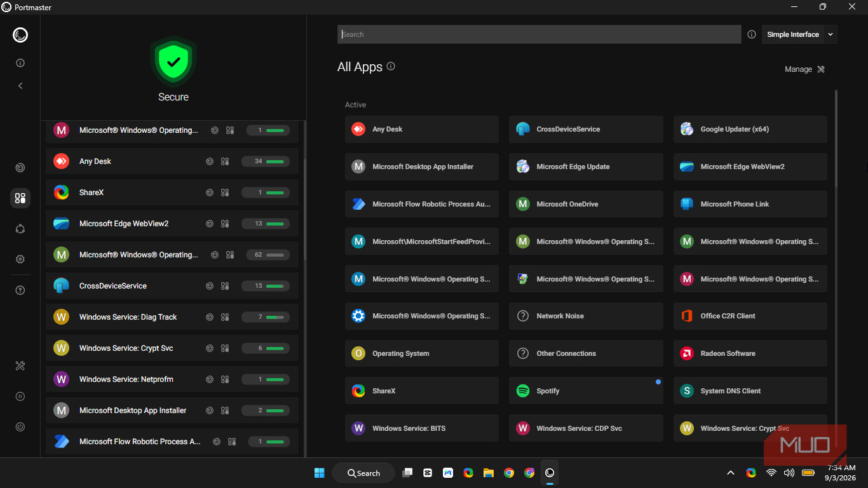Image resolution: width=868 pixels, height=488 pixels.
Task: Open the Google Updater (x64) card
Action: pyautogui.click(x=750, y=129)
